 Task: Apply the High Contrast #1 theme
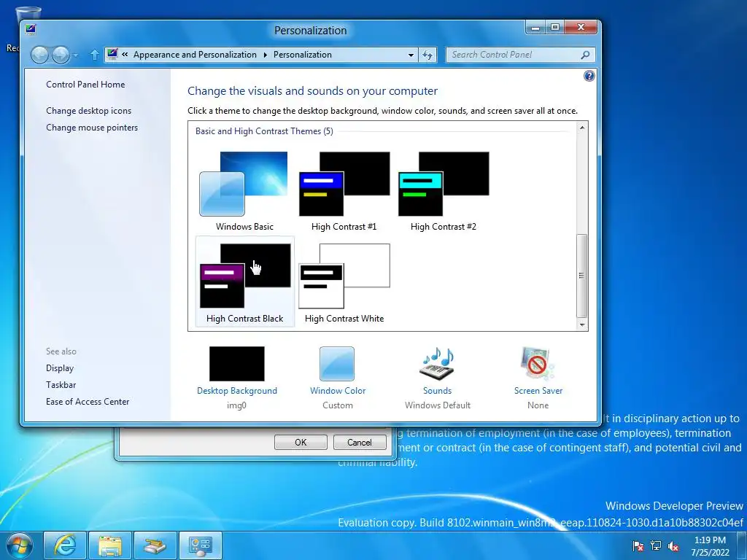click(x=344, y=192)
